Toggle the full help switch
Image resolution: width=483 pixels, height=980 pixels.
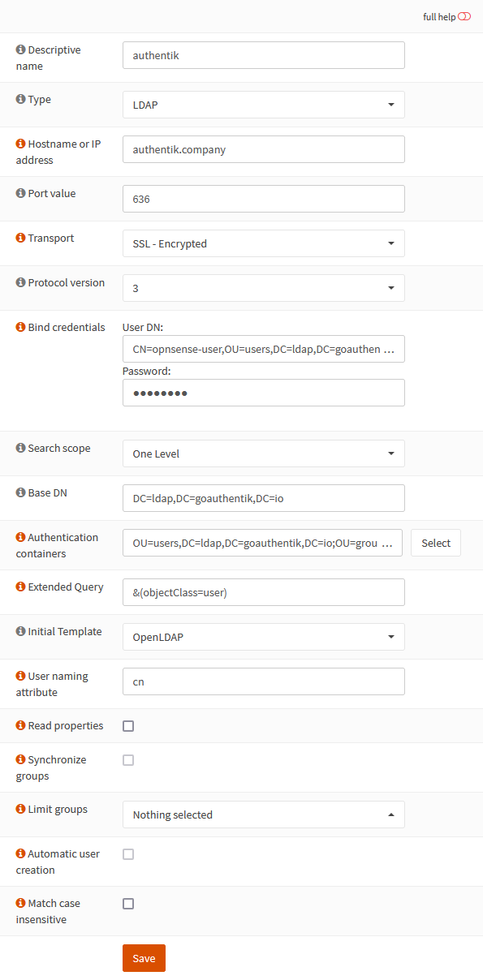pos(464,16)
